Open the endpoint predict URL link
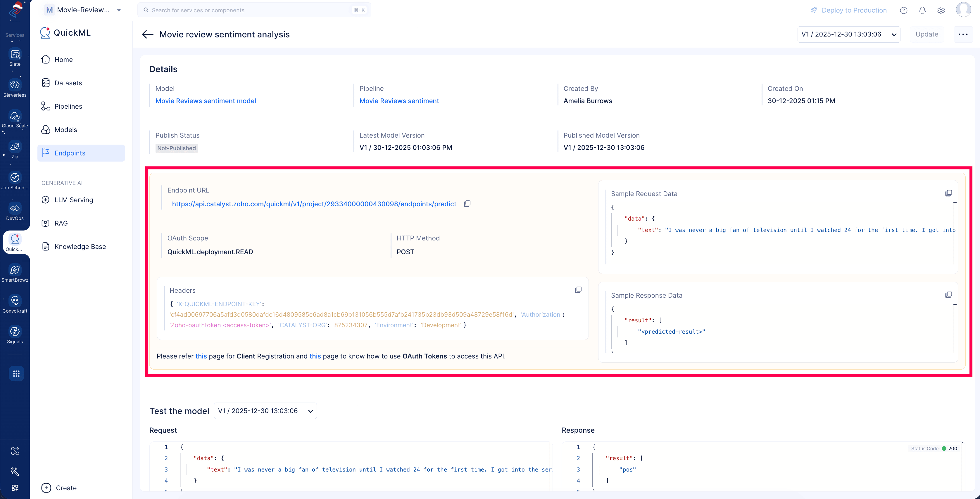The height and width of the screenshot is (499, 980). click(x=314, y=204)
